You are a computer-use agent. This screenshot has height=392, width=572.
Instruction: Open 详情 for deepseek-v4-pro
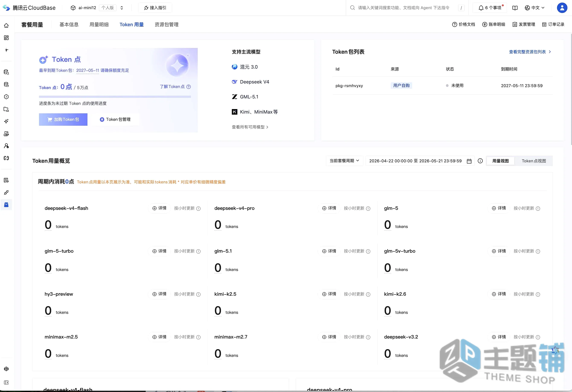click(329, 208)
